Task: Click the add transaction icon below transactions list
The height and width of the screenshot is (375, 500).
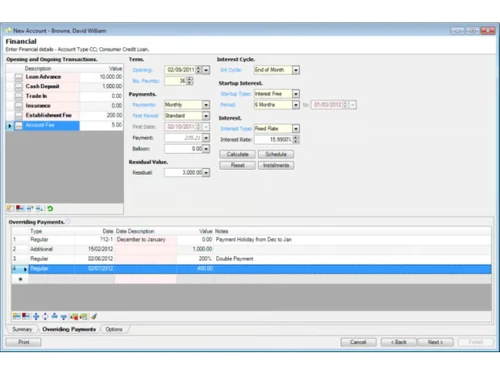Action: (10, 209)
